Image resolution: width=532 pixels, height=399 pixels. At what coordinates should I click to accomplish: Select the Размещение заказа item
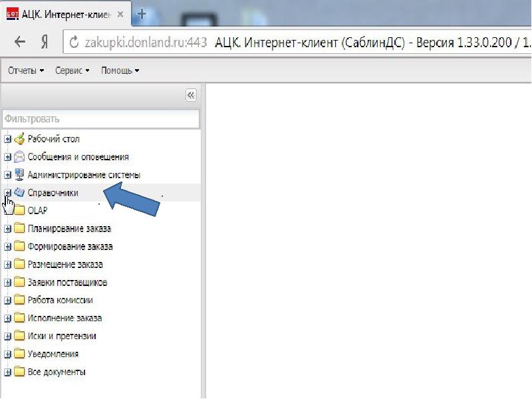coord(65,265)
